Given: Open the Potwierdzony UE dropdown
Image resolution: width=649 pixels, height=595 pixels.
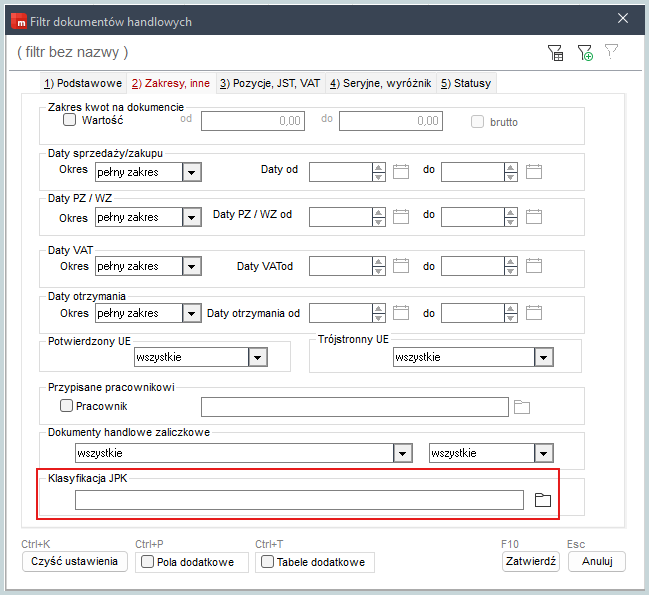Looking at the screenshot, I should coord(258,357).
